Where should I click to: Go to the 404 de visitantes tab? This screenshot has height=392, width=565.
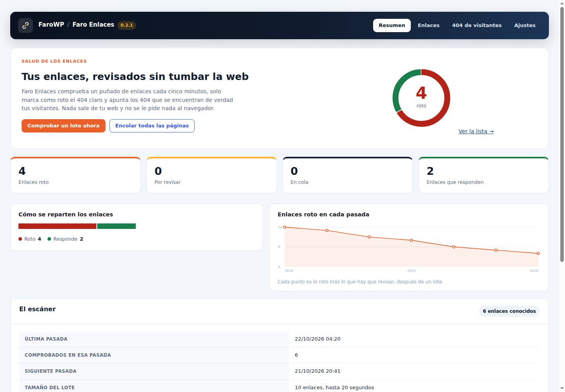tap(477, 25)
